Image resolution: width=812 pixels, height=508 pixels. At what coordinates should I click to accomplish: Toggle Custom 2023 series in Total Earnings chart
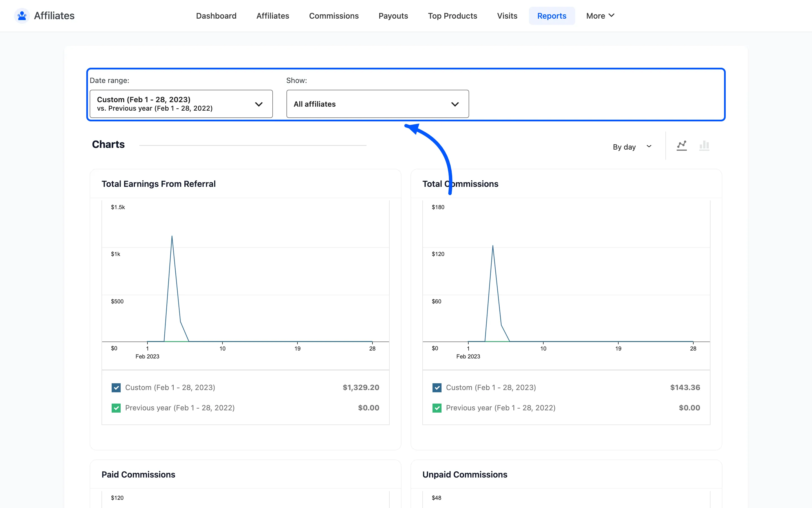pyautogui.click(x=116, y=387)
